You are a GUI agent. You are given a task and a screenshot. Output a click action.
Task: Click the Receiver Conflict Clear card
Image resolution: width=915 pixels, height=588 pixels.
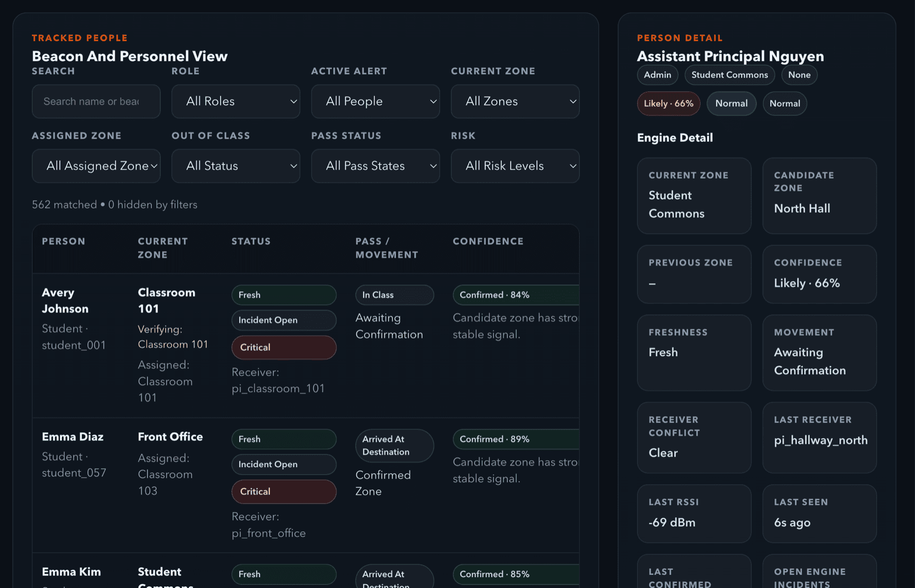click(694, 438)
